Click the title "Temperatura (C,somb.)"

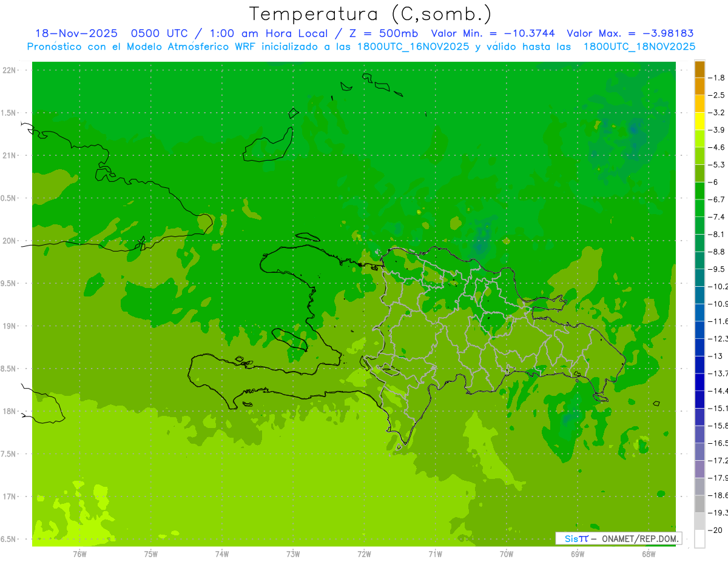370,14
